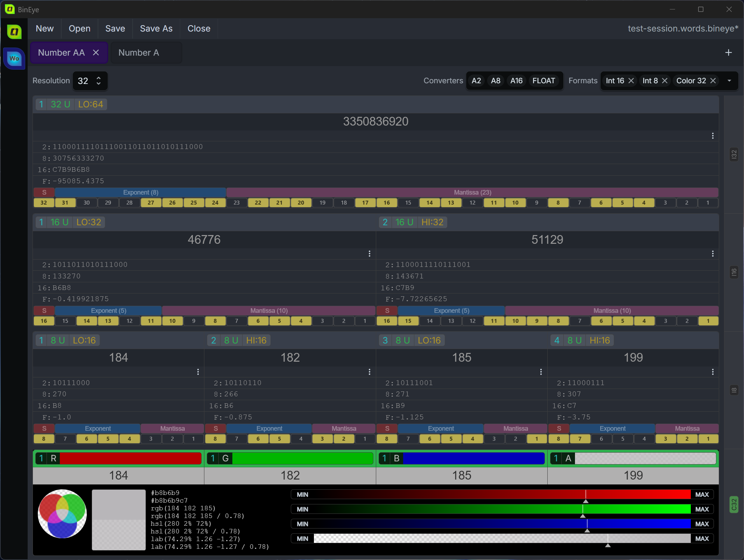The height and width of the screenshot is (560, 744).
Task: Remove the Color 32 format chip
Action: [x=713, y=81]
